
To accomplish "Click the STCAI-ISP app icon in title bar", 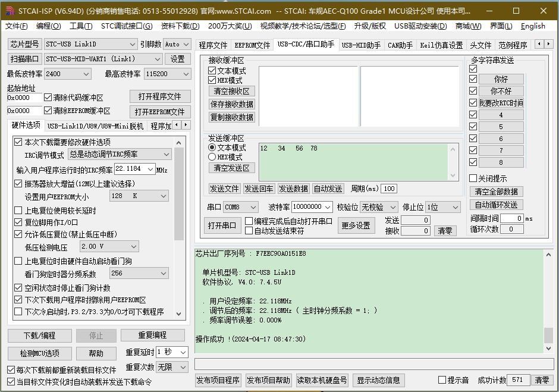I will tap(10, 11).
